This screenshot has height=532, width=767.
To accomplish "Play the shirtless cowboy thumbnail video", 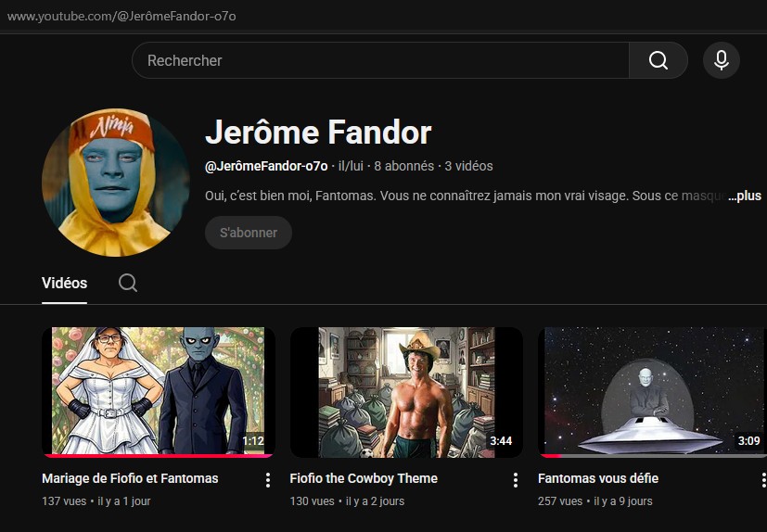I will point(406,391).
